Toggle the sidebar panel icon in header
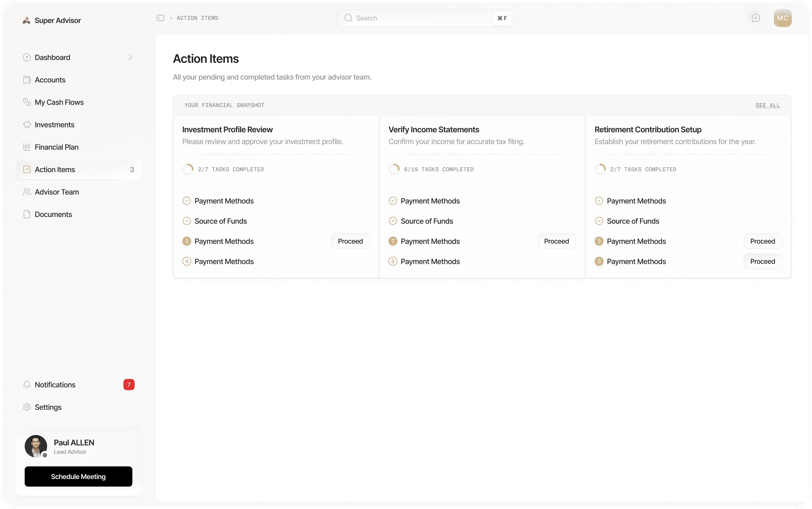The width and height of the screenshot is (812, 509). point(160,18)
